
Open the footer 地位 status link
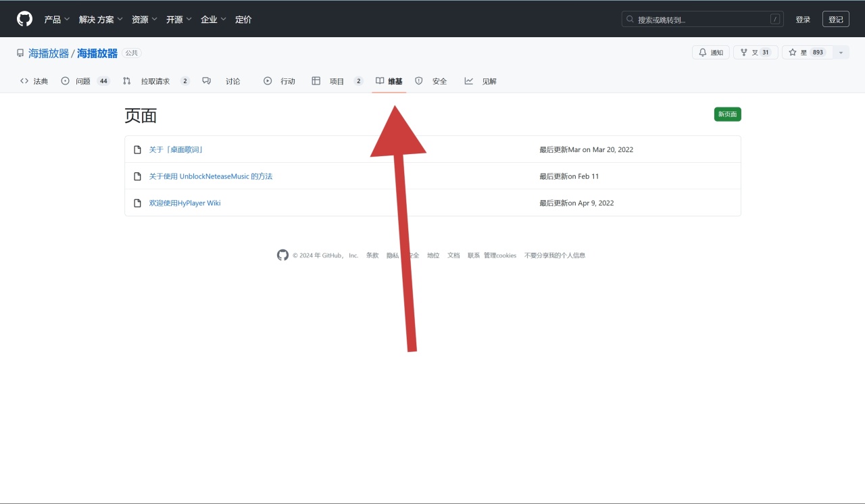pyautogui.click(x=433, y=255)
